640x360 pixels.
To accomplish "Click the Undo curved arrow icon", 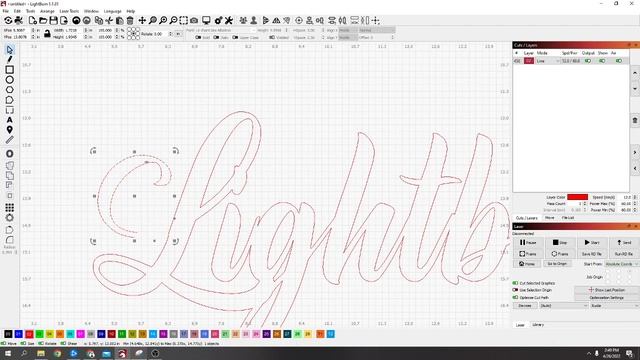I will click(x=76, y=20).
